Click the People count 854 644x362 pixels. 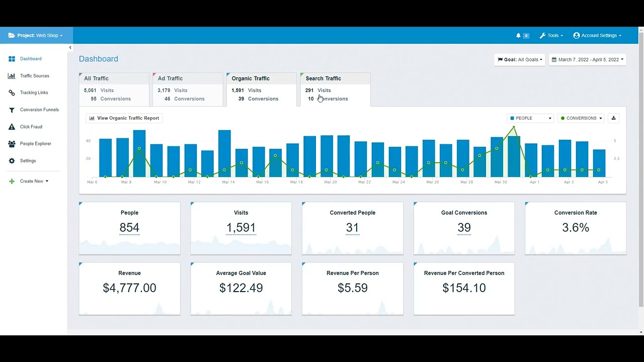click(129, 228)
